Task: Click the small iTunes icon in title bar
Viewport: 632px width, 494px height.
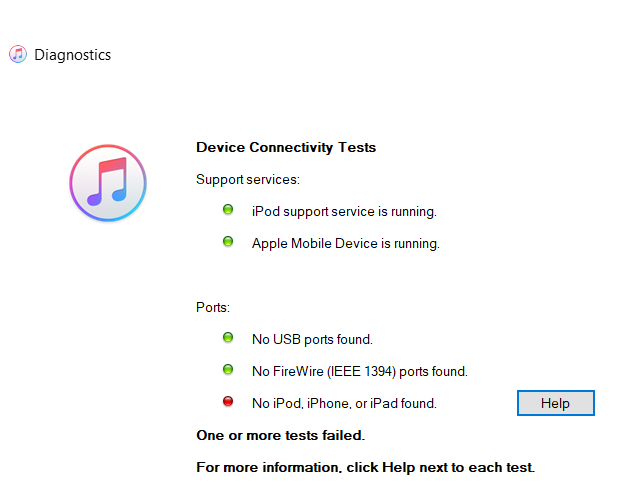Action: (x=18, y=54)
